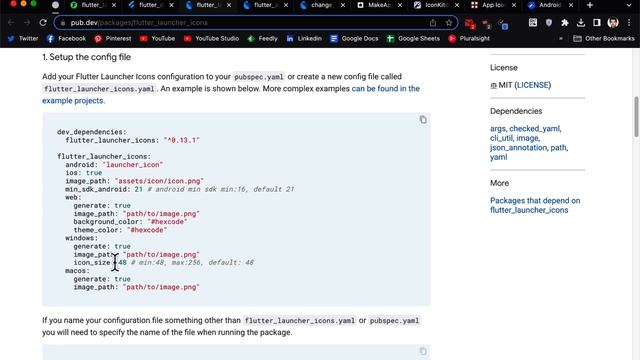The image size is (640, 360).
Task: Show hidden bookmarks with the overflow chevron
Action: (561, 38)
